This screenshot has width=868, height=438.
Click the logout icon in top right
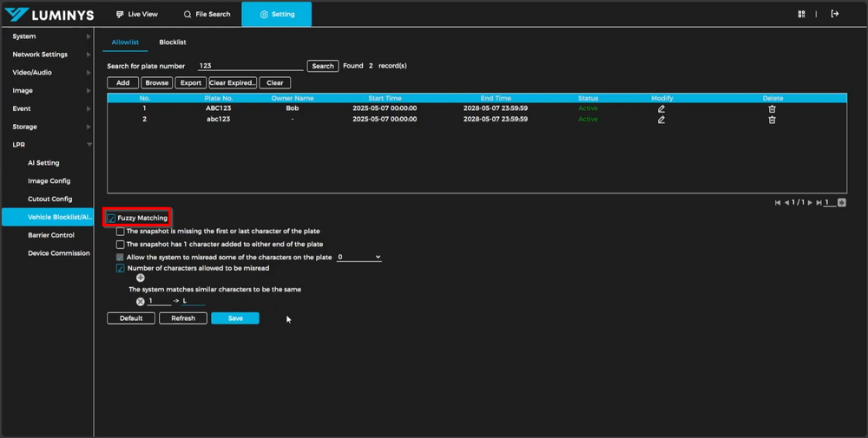click(835, 14)
